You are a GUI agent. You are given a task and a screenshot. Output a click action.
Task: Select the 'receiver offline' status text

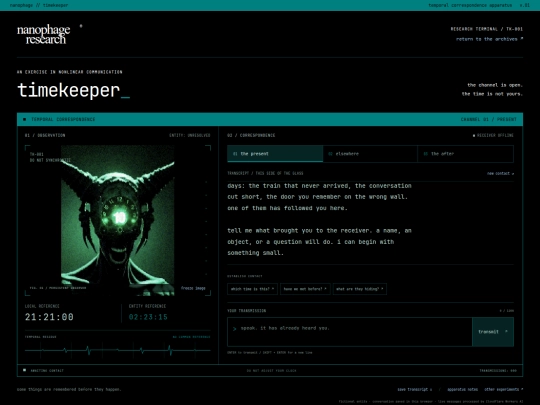click(493, 135)
